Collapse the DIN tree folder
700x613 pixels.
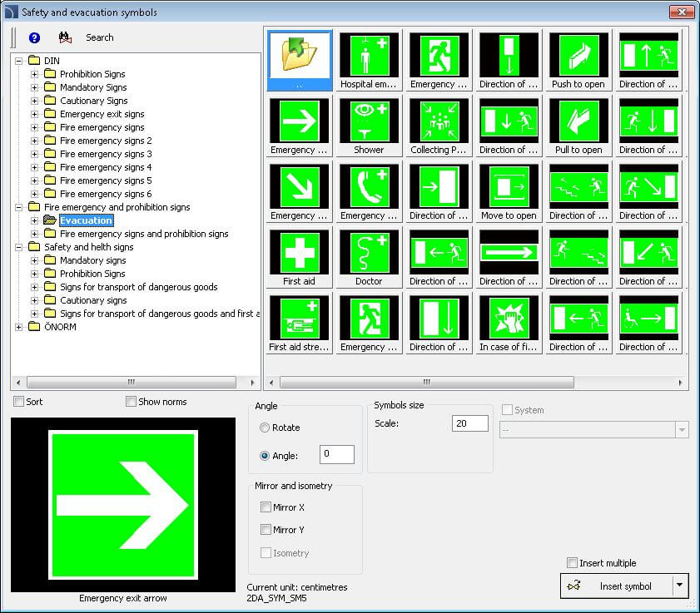[x=19, y=61]
